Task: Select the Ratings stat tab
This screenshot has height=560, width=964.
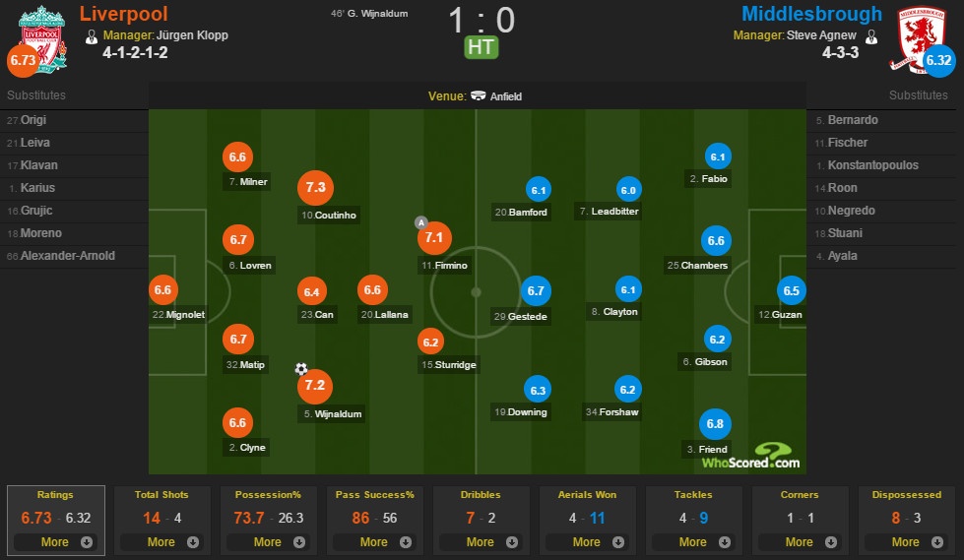Action: coord(56,520)
